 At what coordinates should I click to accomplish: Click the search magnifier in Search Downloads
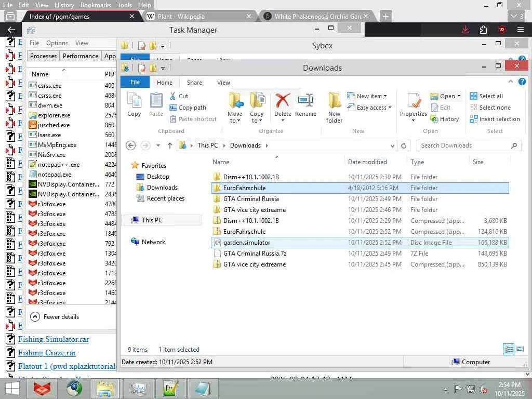[514, 145]
